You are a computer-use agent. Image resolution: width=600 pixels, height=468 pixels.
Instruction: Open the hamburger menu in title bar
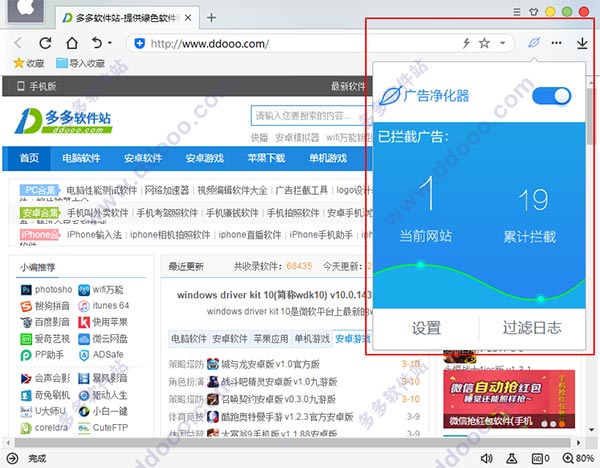[517, 12]
